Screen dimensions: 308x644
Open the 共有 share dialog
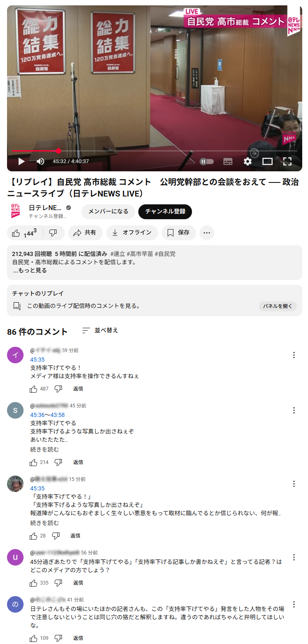[85, 233]
